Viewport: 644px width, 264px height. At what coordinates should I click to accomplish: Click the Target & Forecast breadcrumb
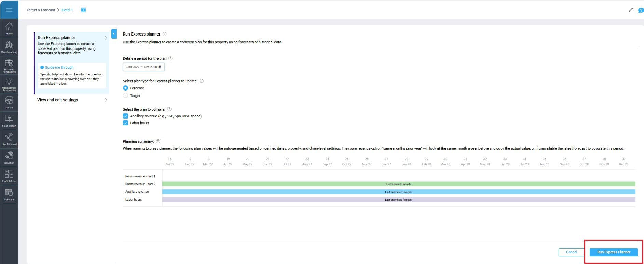point(41,10)
